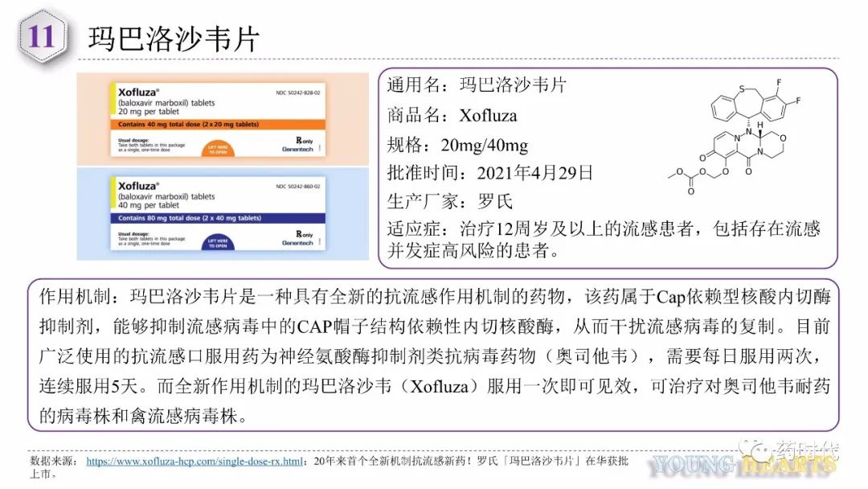Click NDC 50242-860-02 code on package

point(298,186)
